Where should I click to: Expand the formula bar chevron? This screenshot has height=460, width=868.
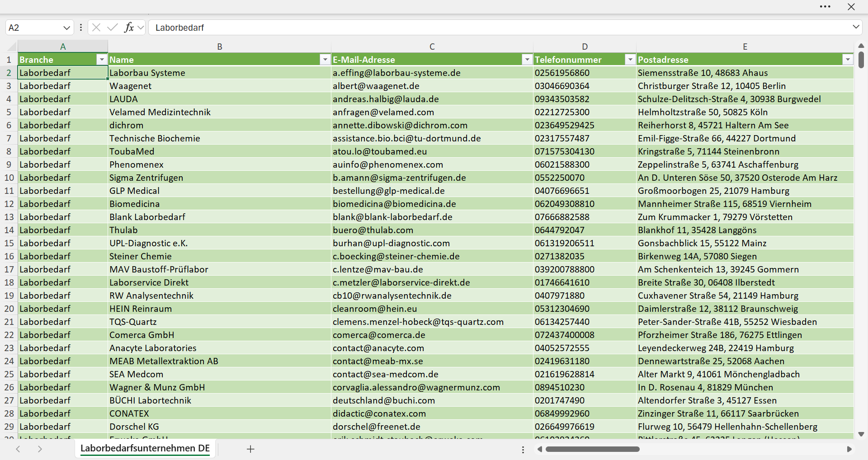click(x=856, y=27)
